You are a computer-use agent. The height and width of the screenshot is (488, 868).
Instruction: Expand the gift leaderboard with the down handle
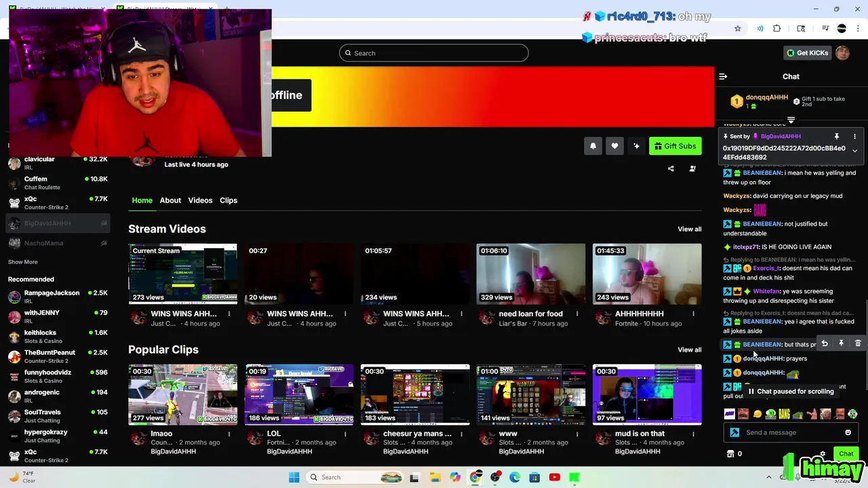(x=791, y=120)
